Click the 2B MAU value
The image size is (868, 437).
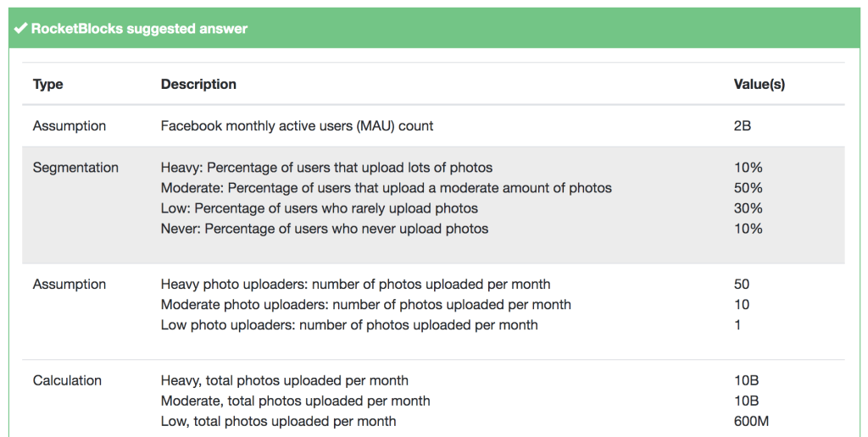(x=743, y=126)
